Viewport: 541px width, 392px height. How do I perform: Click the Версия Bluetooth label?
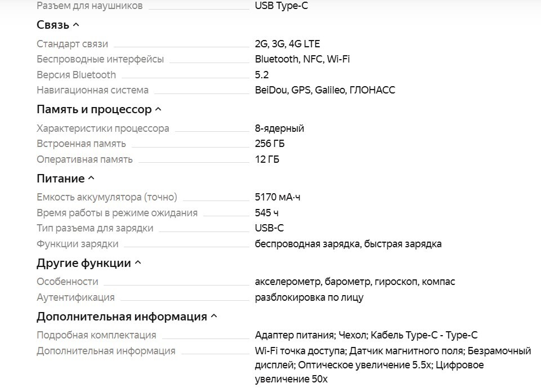click(76, 75)
